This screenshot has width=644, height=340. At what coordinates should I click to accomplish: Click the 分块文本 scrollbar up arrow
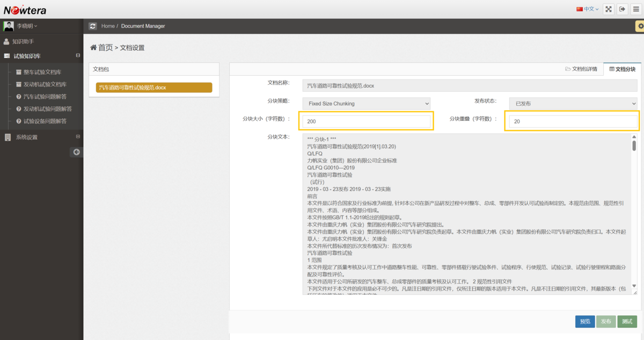(x=634, y=136)
